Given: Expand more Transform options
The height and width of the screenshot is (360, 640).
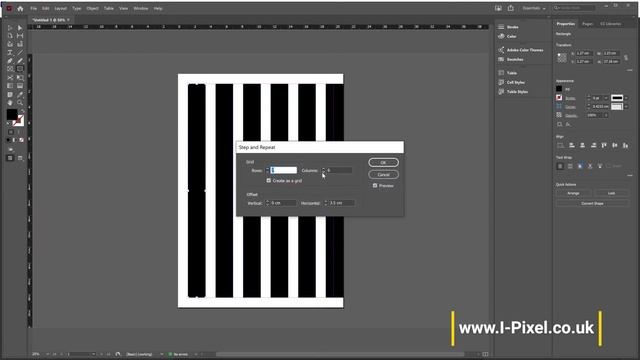Looking at the screenshot, I should (x=630, y=70).
